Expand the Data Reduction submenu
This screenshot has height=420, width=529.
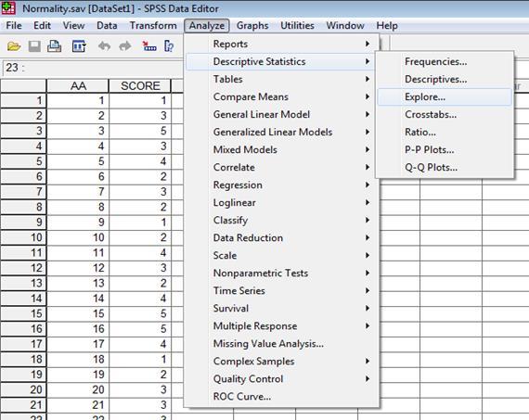coord(280,237)
